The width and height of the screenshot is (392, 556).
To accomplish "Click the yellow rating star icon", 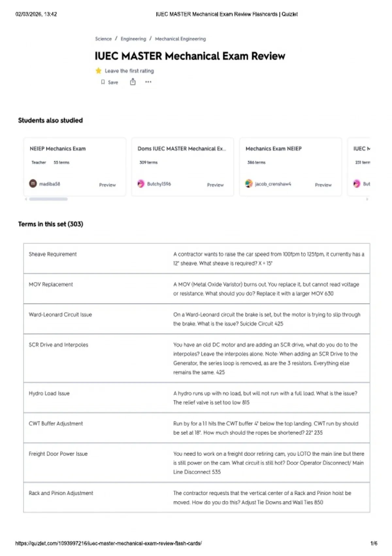I will [98, 71].
